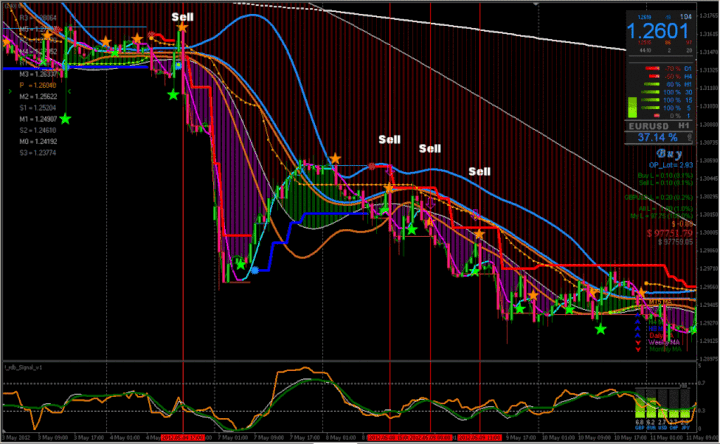This screenshot has height=444, width=720.
Task: Select pivot label S2 = 1.24610
Action: (38, 130)
